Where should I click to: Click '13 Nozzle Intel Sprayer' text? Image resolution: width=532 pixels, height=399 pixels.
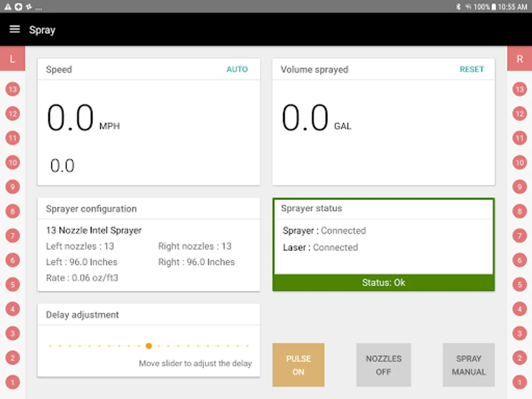click(94, 230)
